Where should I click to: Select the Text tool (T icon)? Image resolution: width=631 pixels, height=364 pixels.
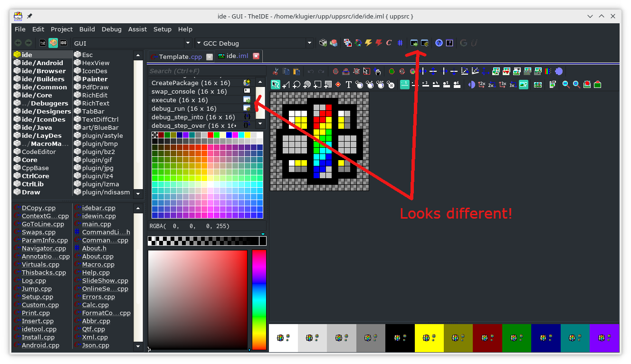pyautogui.click(x=348, y=85)
